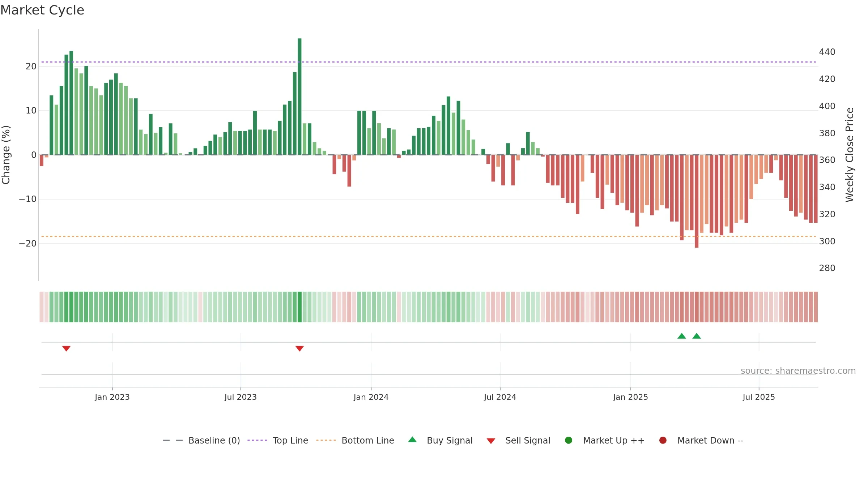
Task: Click the 400 tick on the price axis
Action: tap(827, 106)
